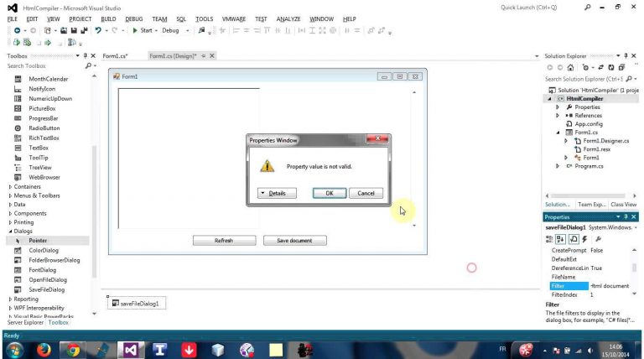Screen dimensions: 644x359
Task: Open Chrome from the Windows taskbar
Action: click(74, 350)
